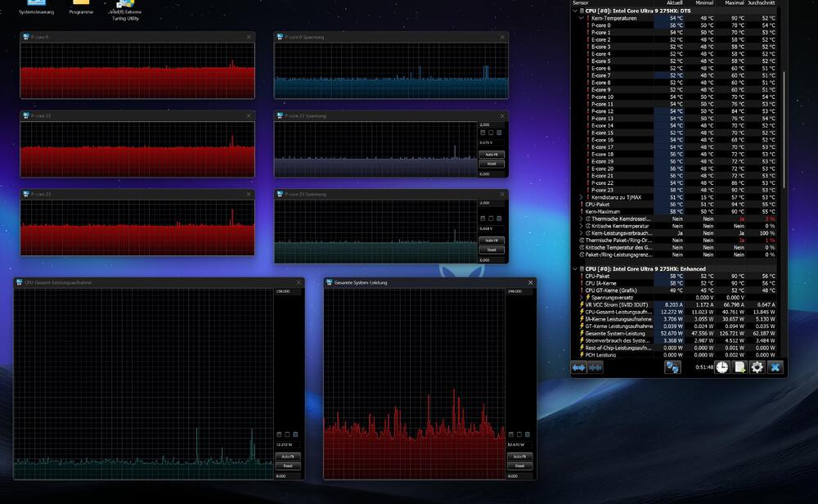Open HWiNFO sensor settings gear icon

[757, 367]
